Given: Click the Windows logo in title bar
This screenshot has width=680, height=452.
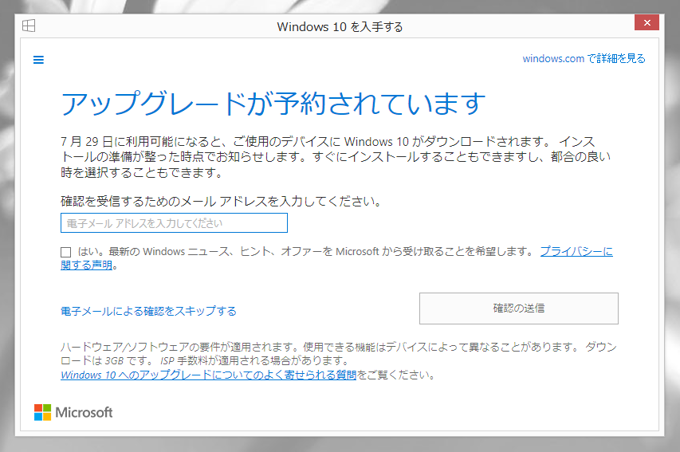Looking at the screenshot, I should (x=29, y=26).
